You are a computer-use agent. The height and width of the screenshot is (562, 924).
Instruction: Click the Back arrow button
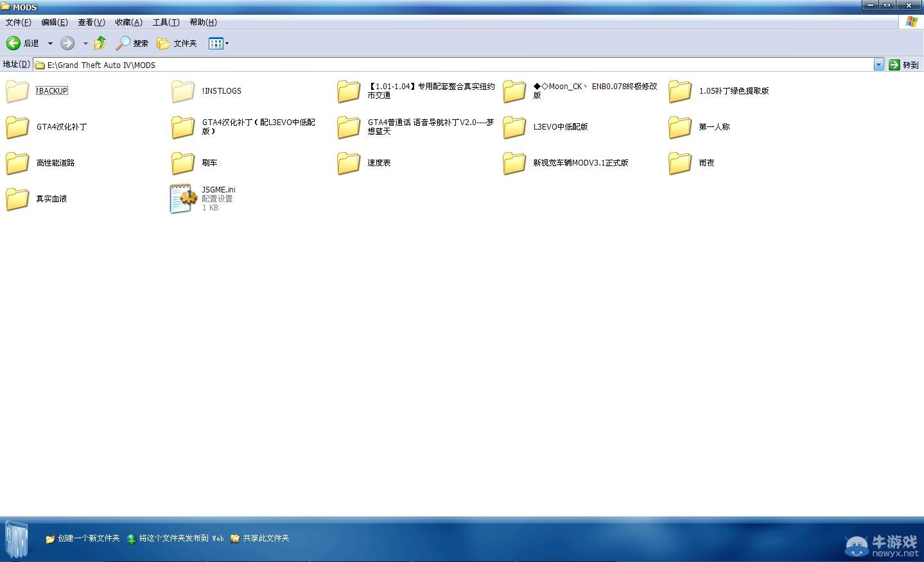[x=13, y=43]
